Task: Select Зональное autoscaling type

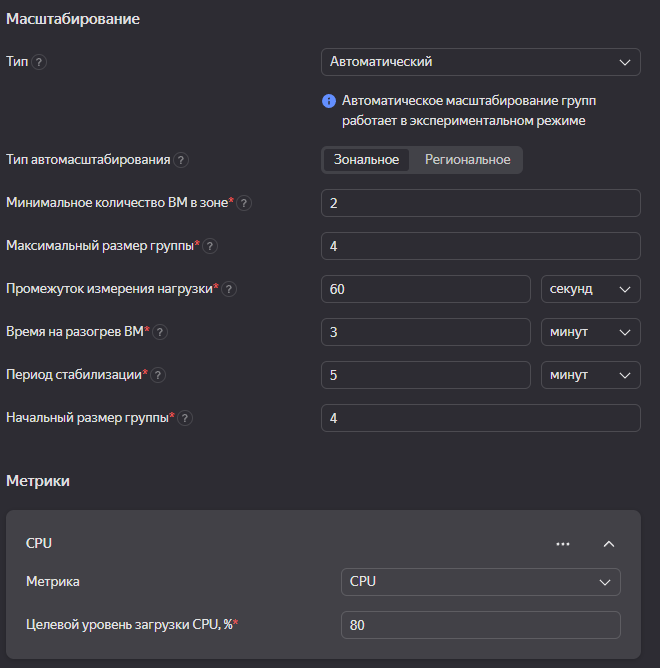Action: pyautogui.click(x=366, y=160)
